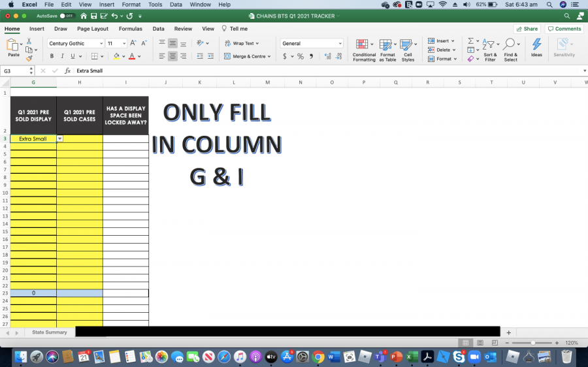This screenshot has width=588, height=367.
Task: Toggle centre horizontal alignment
Action: (172, 56)
